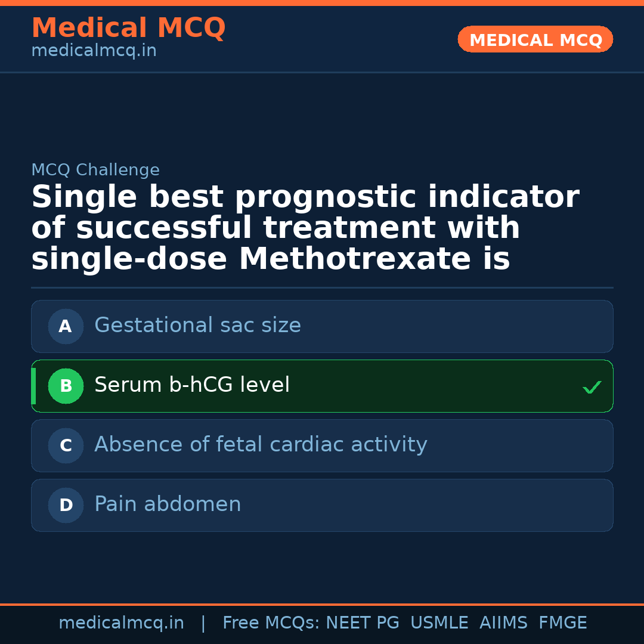Select answer text "Gestational sac size"
Viewport: 644px width, 644px height.
tap(197, 326)
